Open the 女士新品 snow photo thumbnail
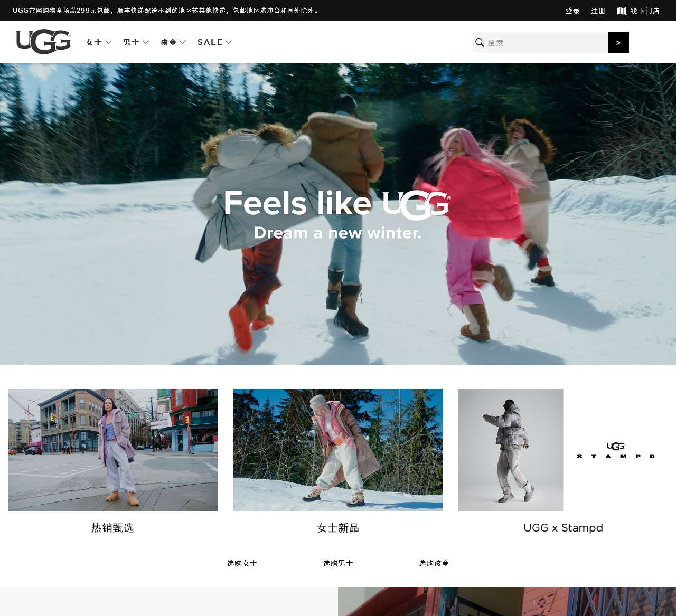This screenshot has width=676, height=616. pyautogui.click(x=338, y=450)
